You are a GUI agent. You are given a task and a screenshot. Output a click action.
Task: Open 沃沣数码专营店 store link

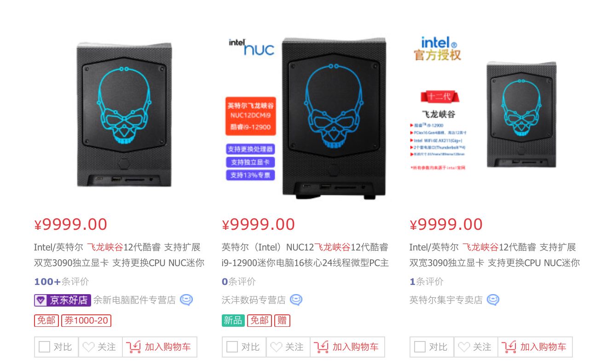point(254,300)
